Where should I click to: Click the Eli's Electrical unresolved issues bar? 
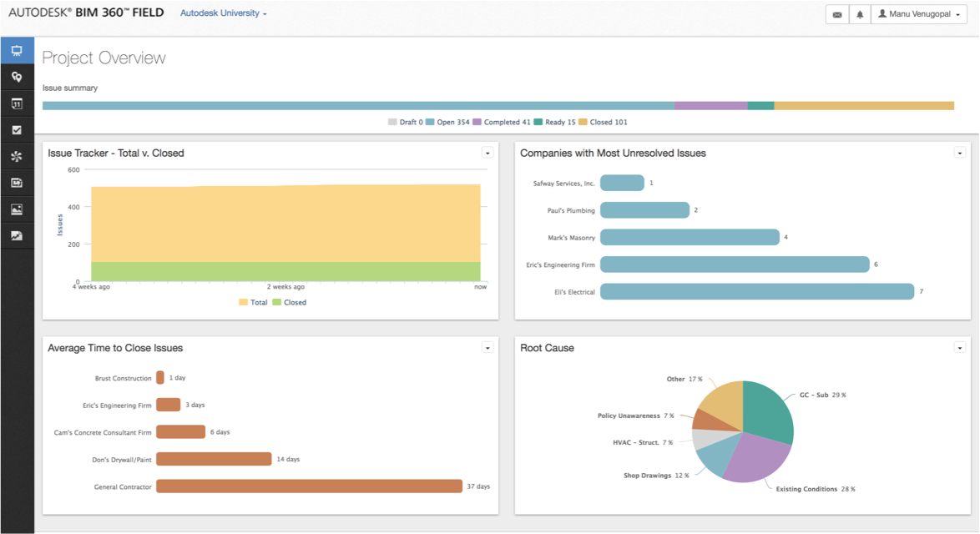tap(757, 292)
